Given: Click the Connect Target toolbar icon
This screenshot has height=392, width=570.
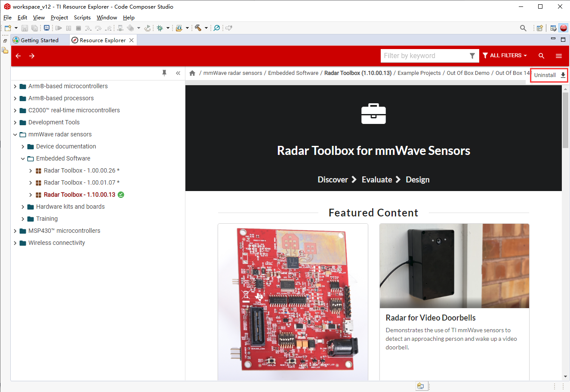Looking at the screenshot, I should click(x=120, y=28).
